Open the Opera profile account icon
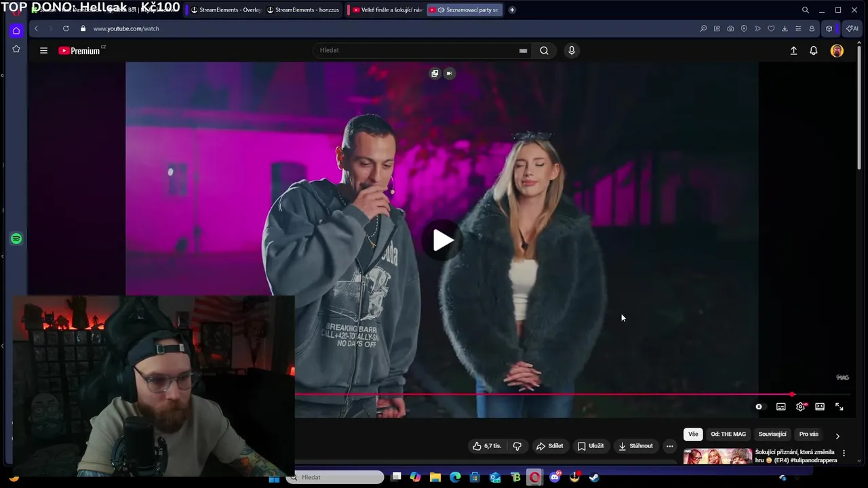Screen dimensions: 868x488 tap(812, 28)
